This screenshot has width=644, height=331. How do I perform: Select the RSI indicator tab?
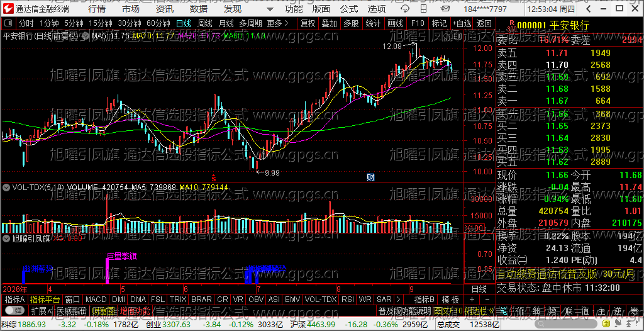coord(348,300)
